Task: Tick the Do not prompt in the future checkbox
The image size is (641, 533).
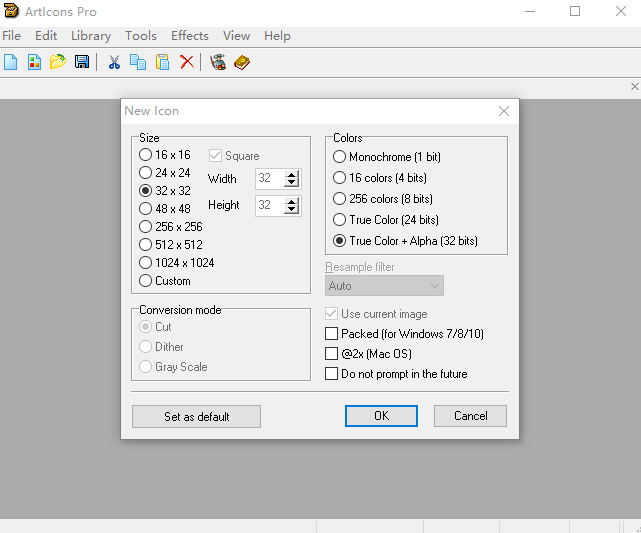Action: [x=332, y=374]
